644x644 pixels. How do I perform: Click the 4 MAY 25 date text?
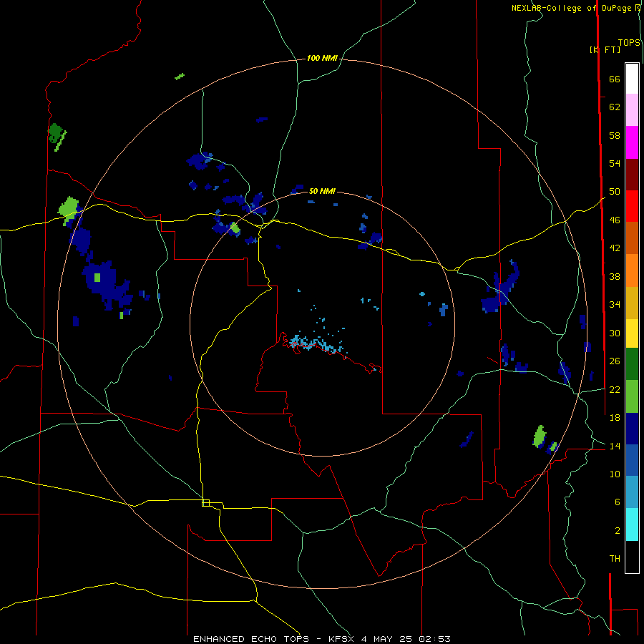[x=388, y=639]
